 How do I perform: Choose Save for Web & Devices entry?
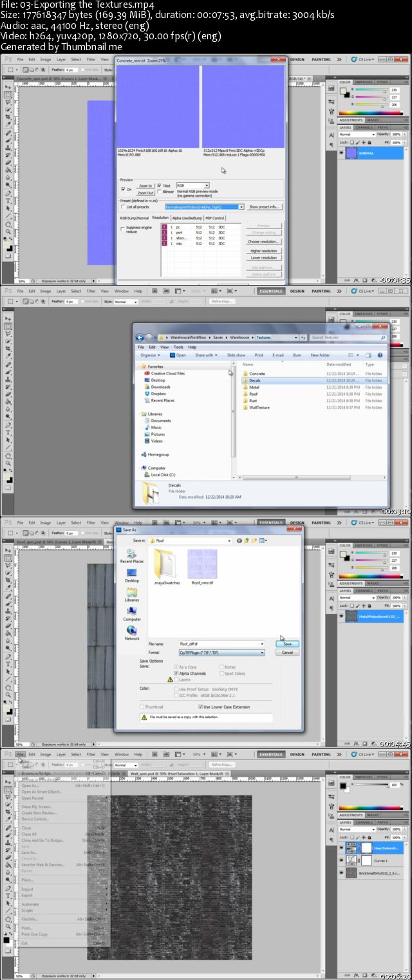pyautogui.click(x=43, y=865)
